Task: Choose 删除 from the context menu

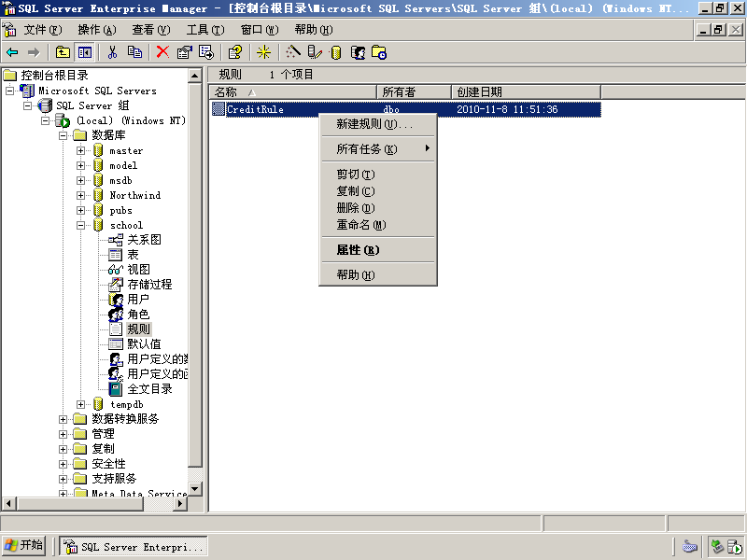Action: click(x=378, y=208)
